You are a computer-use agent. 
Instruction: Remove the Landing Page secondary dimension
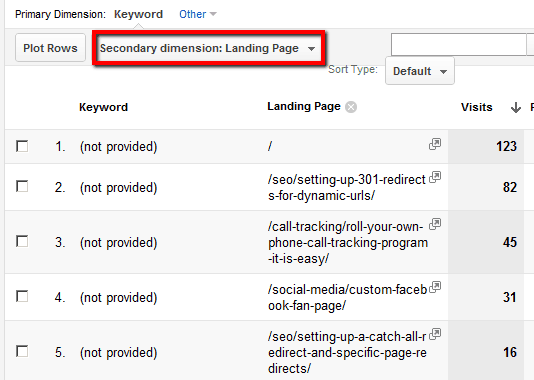click(x=351, y=107)
